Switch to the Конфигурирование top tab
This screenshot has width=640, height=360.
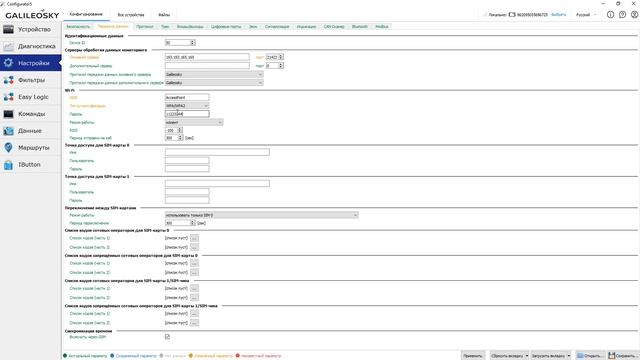(86, 14)
